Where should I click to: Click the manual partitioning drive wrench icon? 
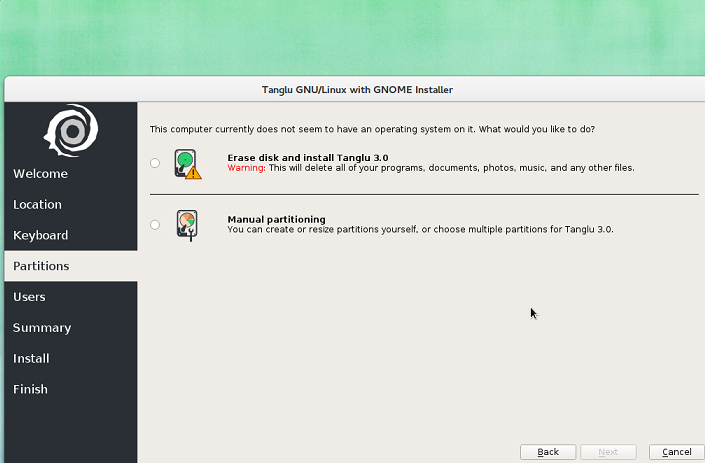[x=187, y=225]
